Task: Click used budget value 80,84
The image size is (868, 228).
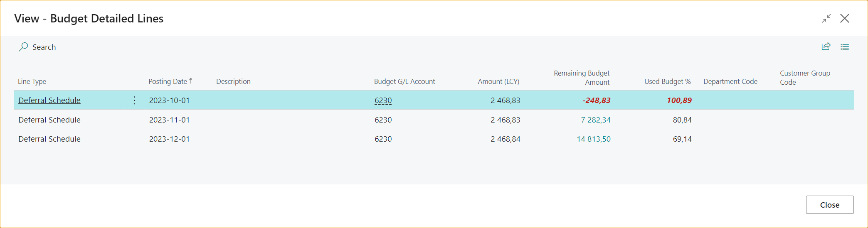Action: tap(682, 120)
